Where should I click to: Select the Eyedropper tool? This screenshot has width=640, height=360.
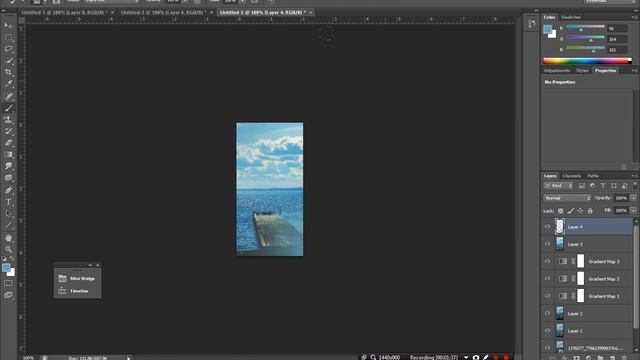[8, 84]
